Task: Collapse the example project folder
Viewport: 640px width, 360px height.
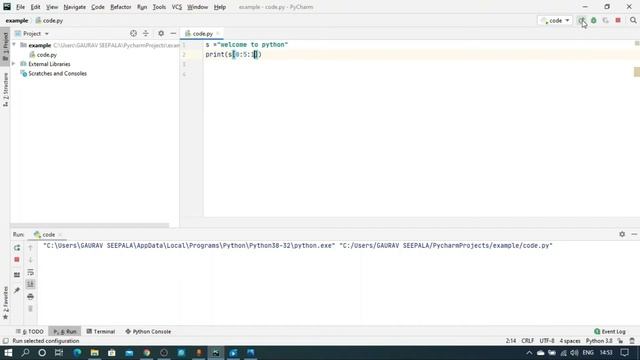Action: click(14, 45)
